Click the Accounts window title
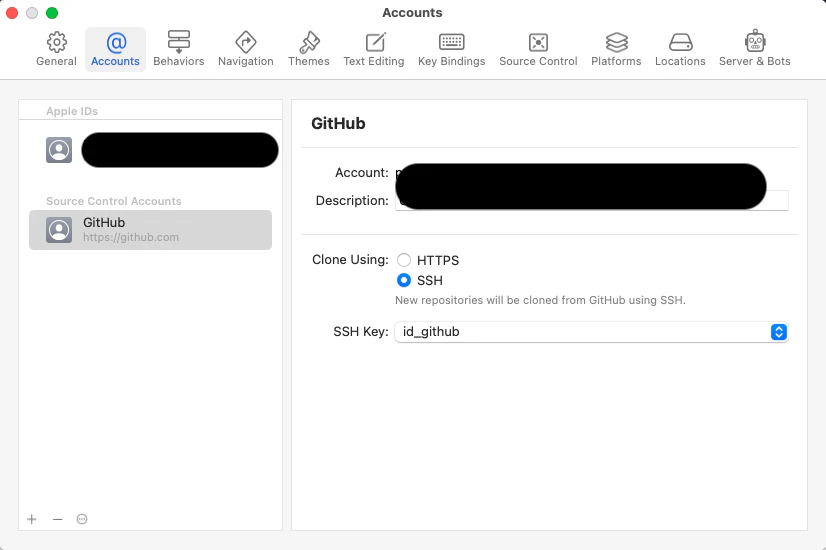Screen dimensions: 826x550 [x=412, y=13]
